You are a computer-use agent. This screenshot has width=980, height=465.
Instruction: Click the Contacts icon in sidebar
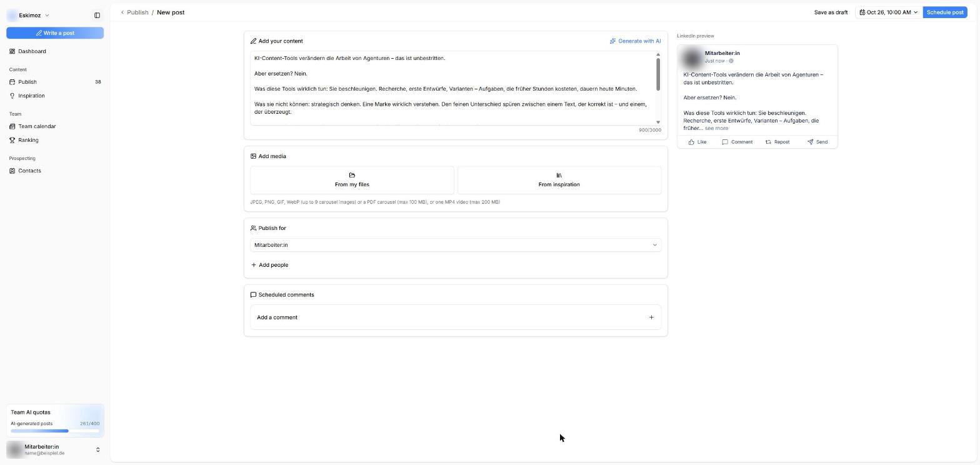(12, 171)
